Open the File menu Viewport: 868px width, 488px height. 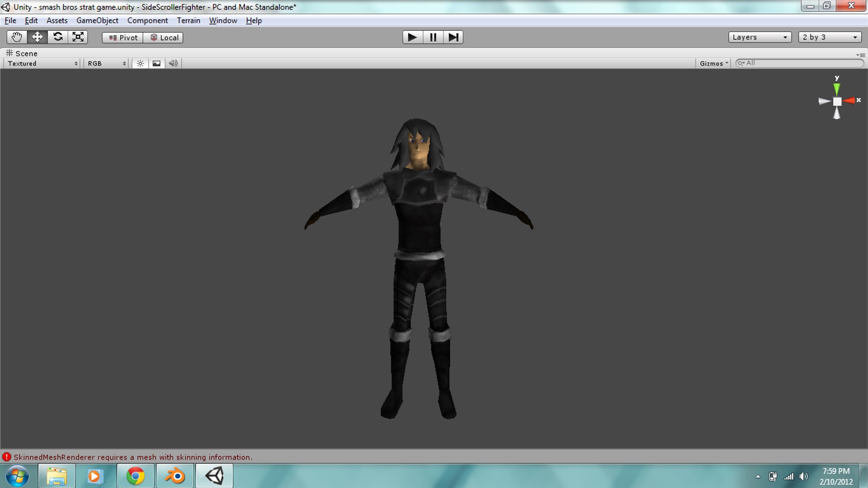10,20
